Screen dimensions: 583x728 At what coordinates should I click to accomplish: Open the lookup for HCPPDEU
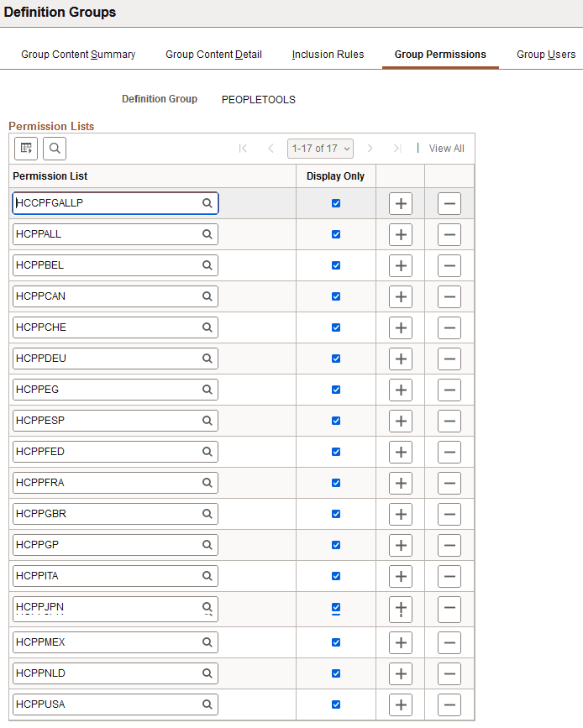click(x=207, y=359)
